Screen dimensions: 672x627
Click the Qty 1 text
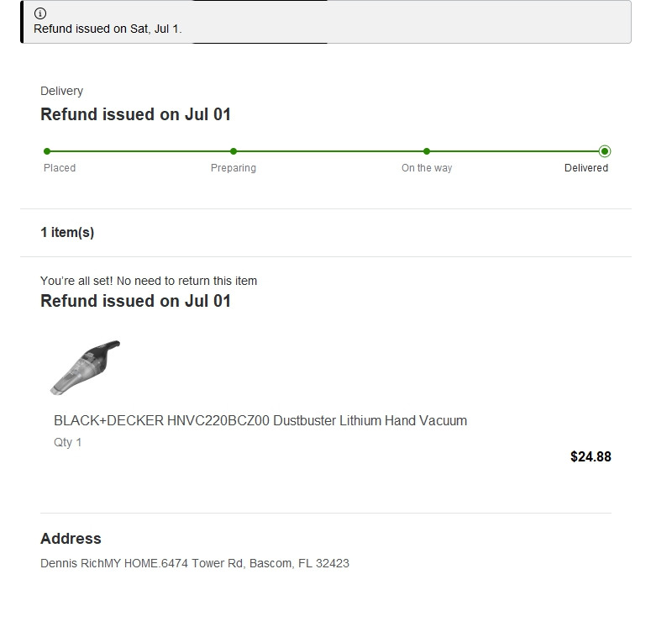tap(68, 442)
